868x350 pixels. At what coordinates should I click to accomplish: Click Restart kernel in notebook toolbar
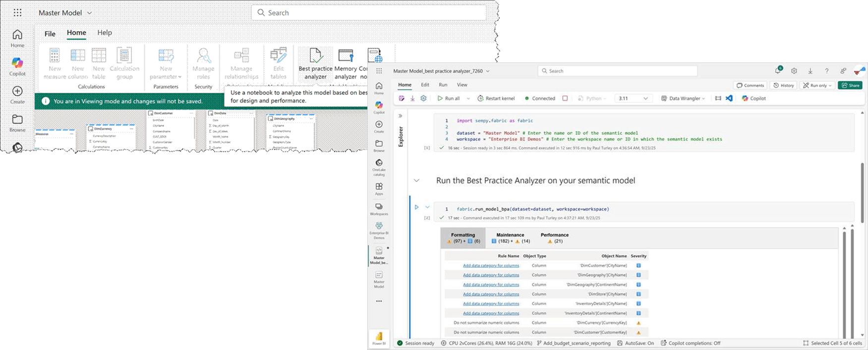coord(496,98)
